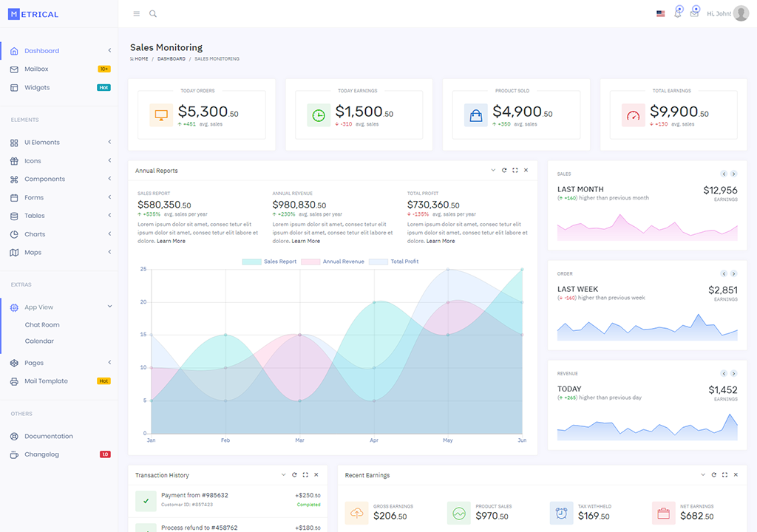Click the US flag language icon
Viewport: 757px width, 532px height.
(x=660, y=13)
